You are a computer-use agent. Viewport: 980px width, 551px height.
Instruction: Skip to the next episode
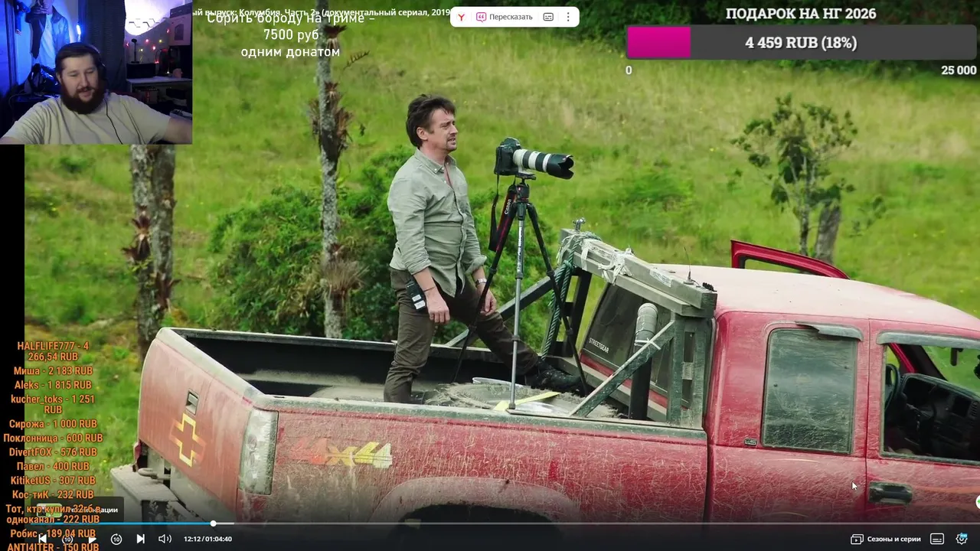click(x=141, y=539)
